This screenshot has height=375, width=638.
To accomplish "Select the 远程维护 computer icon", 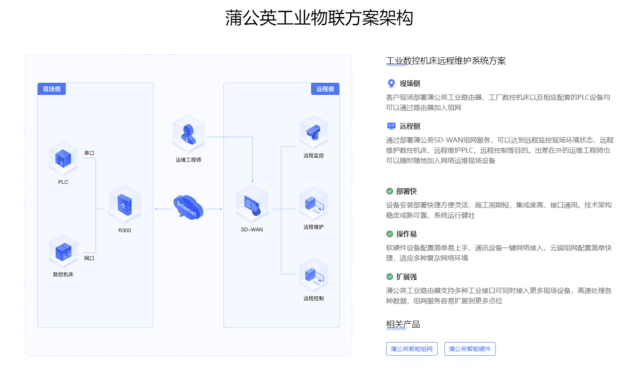I will click(x=313, y=203).
